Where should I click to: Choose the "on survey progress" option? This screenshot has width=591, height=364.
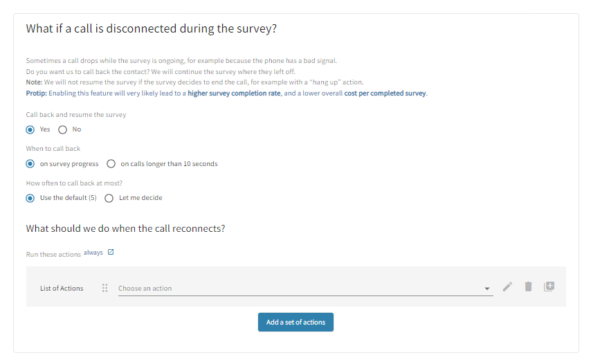point(30,164)
